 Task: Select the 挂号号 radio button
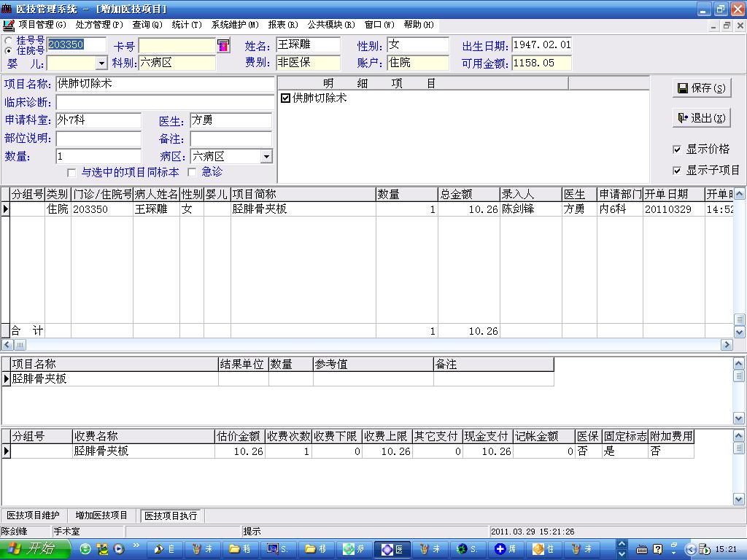click(x=9, y=40)
